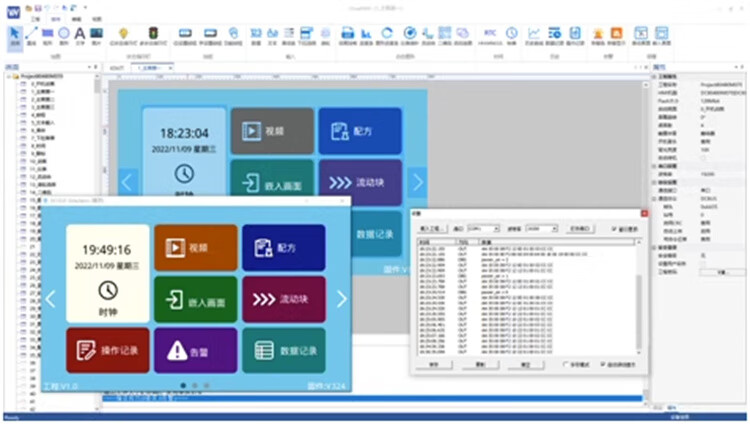Collapse the Project root node in the tree
Viewport: 750px width, 424px height.
point(7,77)
